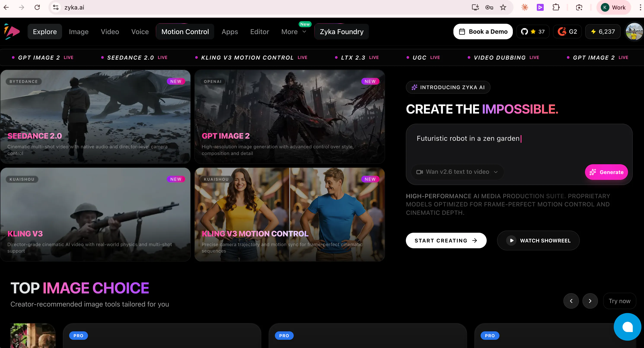644x348 pixels.
Task: Click VIDEO DUBBING LIVE ticker item
Action: [x=503, y=57]
